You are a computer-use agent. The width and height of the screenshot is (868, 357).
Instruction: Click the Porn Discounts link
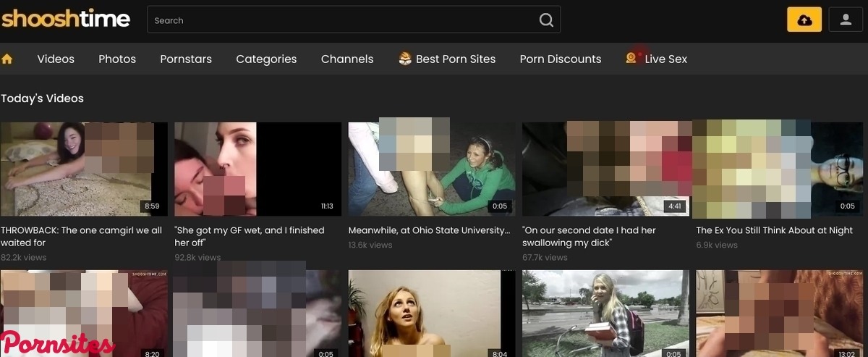pyautogui.click(x=560, y=59)
